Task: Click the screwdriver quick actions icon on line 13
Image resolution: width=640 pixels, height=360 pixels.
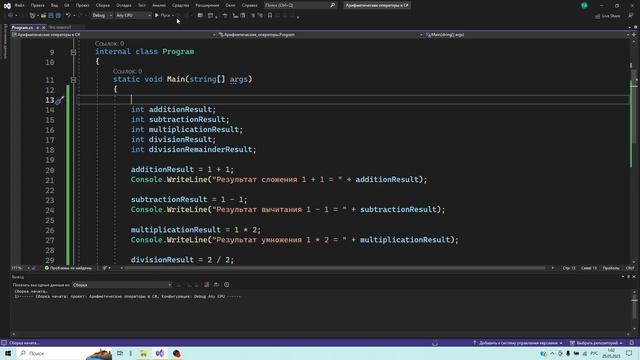Action: 60,100
